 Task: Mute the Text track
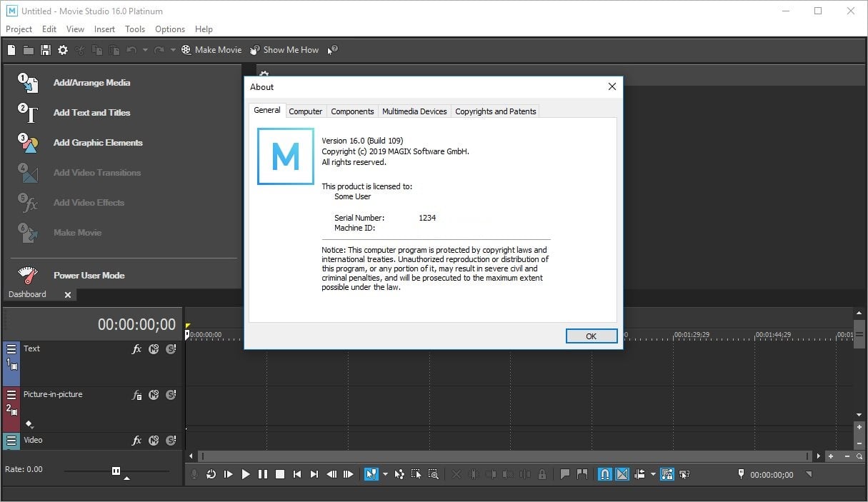[x=154, y=349]
